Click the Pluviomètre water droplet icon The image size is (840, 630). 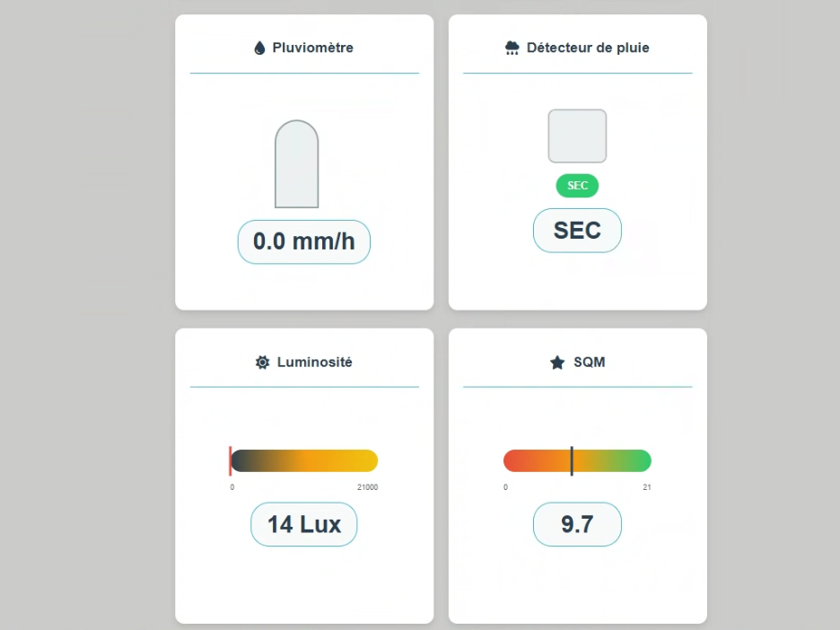tap(260, 48)
